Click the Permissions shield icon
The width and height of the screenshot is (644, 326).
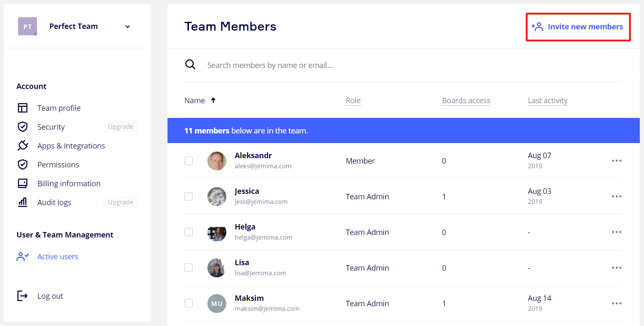tap(23, 164)
